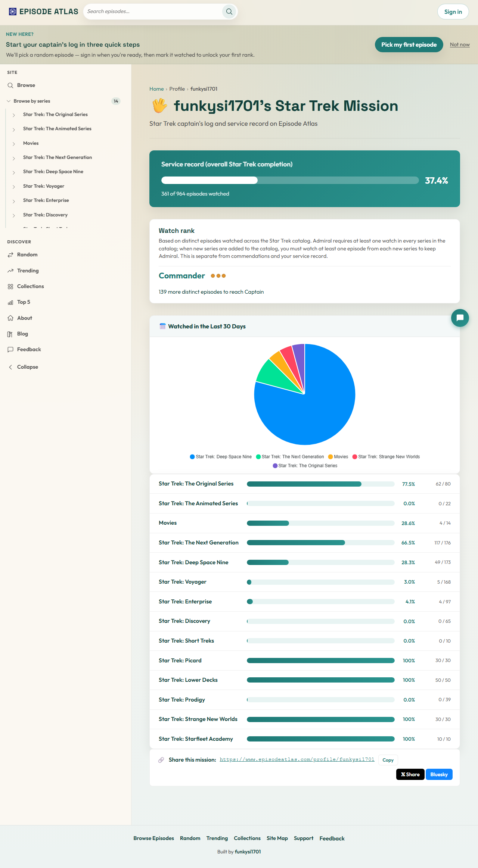Open the profile share URL link
Viewport: 478px width, 868px height.
(x=297, y=759)
